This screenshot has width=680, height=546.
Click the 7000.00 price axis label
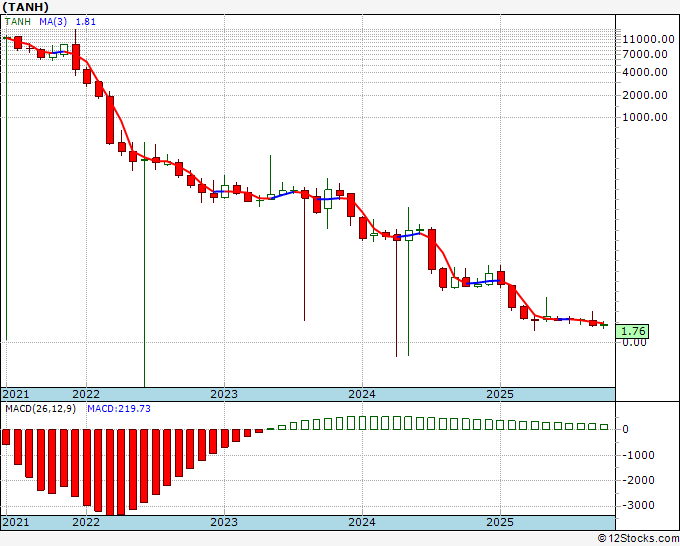pos(645,54)
